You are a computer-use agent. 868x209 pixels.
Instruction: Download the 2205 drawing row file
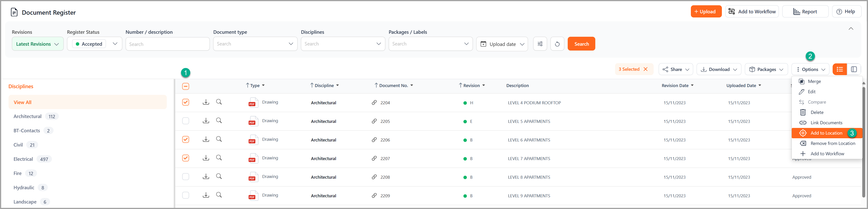pos(206,121)
